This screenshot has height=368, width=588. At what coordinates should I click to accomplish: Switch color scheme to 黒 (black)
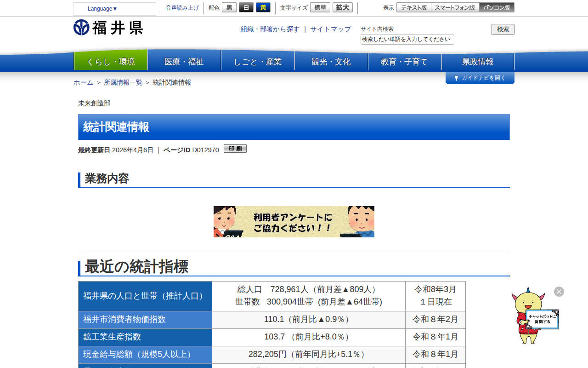tap(229, 7)
